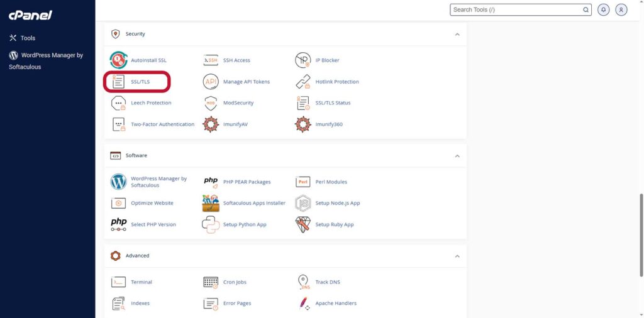Screen dimensions: 644x318
Task: Open the IP Blocker icon
Action: (303, 60)
